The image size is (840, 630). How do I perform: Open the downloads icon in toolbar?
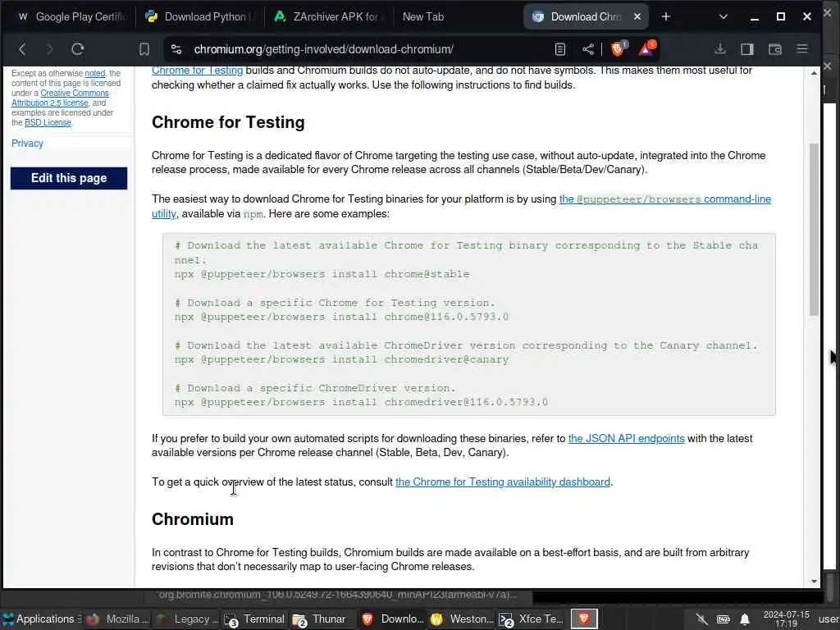720,49
